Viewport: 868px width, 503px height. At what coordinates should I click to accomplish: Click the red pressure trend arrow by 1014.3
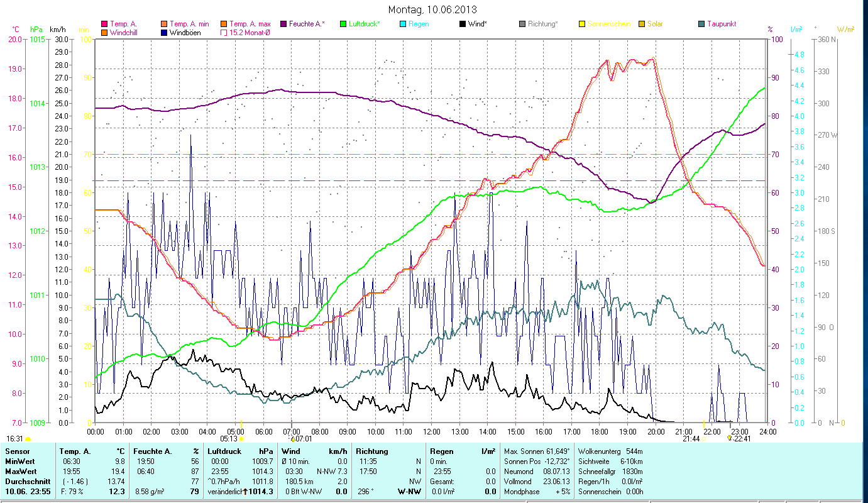click(245, 491)
